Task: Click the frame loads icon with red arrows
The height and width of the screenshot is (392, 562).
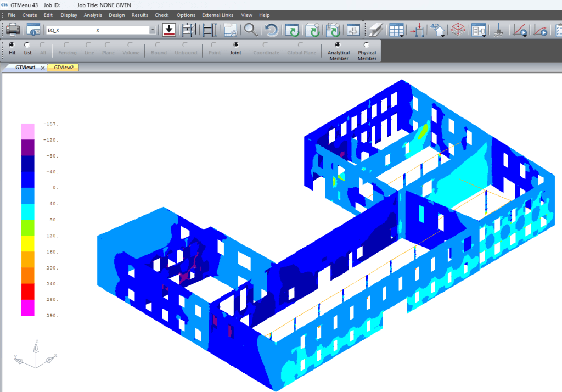Action: coord(418,30)
